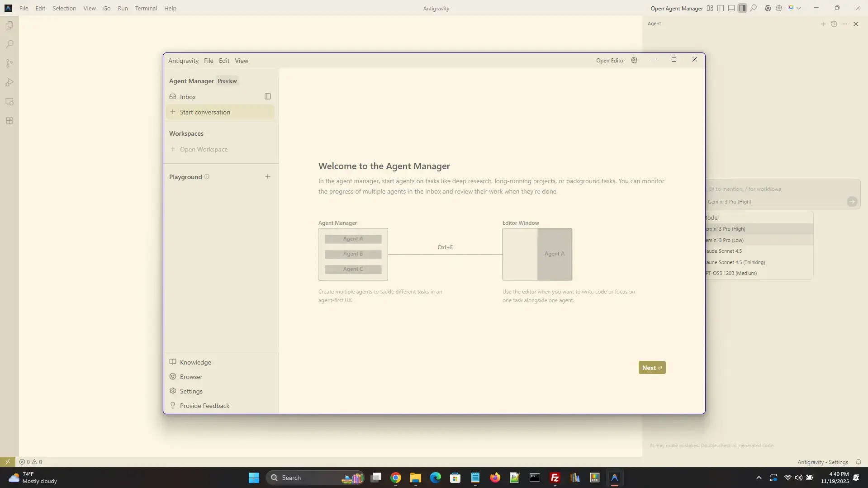Add a new Playground with plus icon
The image size is (868, 488).
pyautogui.click(x=267, y=177)
